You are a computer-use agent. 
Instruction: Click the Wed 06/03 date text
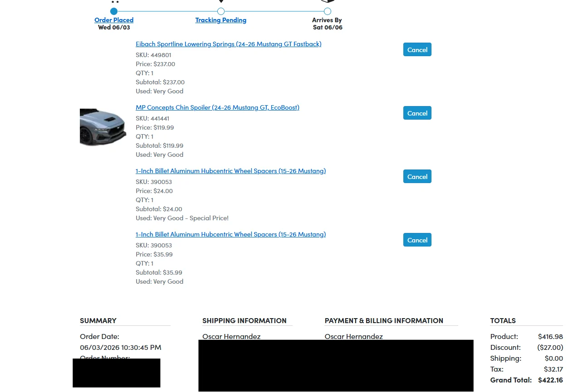(x=114, y=27)
